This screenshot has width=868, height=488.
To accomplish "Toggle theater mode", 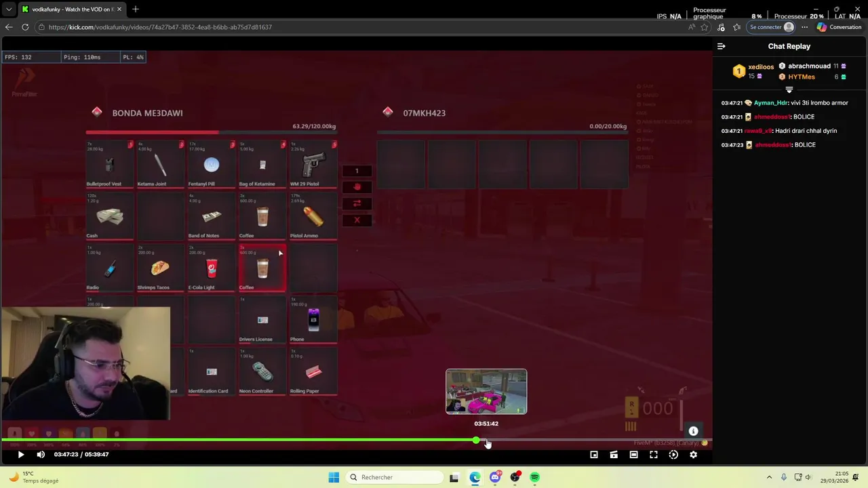I will pos(633,455).
